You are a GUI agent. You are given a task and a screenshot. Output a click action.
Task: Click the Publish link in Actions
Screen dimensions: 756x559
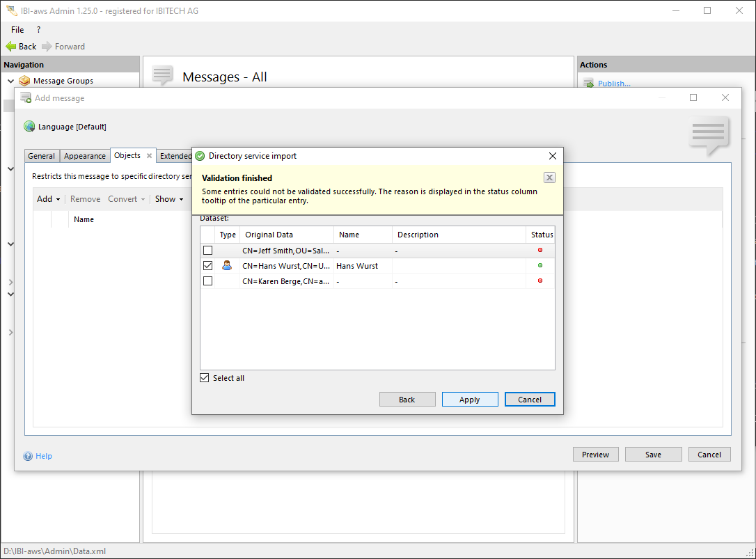coord(613,84)
